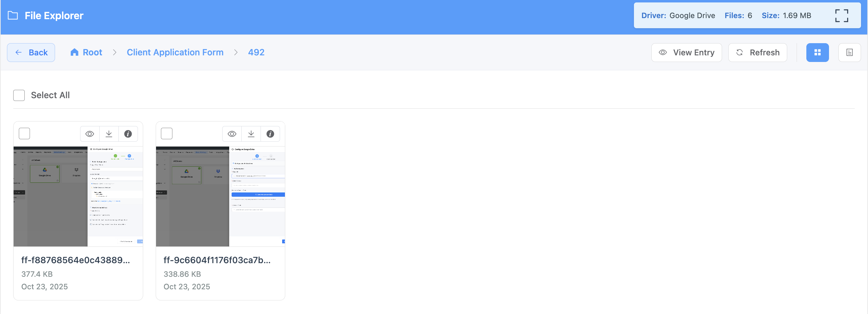Image resolution: width=868 pixels, height=314 pixels.
Task: Show info for the ff-f88768564e0c43889 file
Action: tap(128, 134)
